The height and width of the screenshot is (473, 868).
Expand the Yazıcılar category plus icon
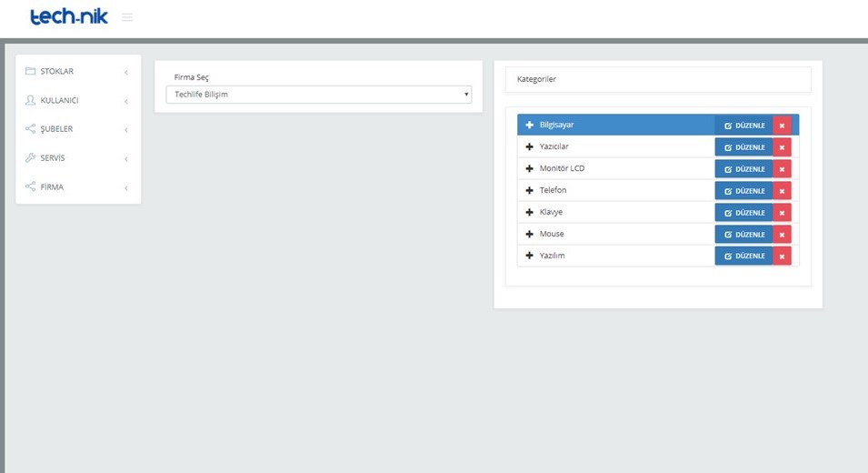click(x=530, y=146)
